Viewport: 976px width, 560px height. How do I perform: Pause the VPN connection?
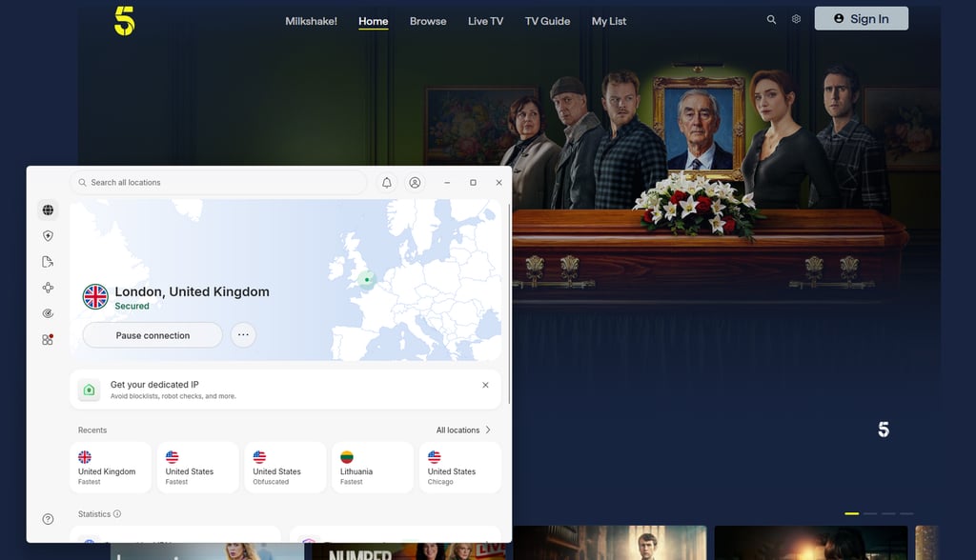(x=152, y=335)
